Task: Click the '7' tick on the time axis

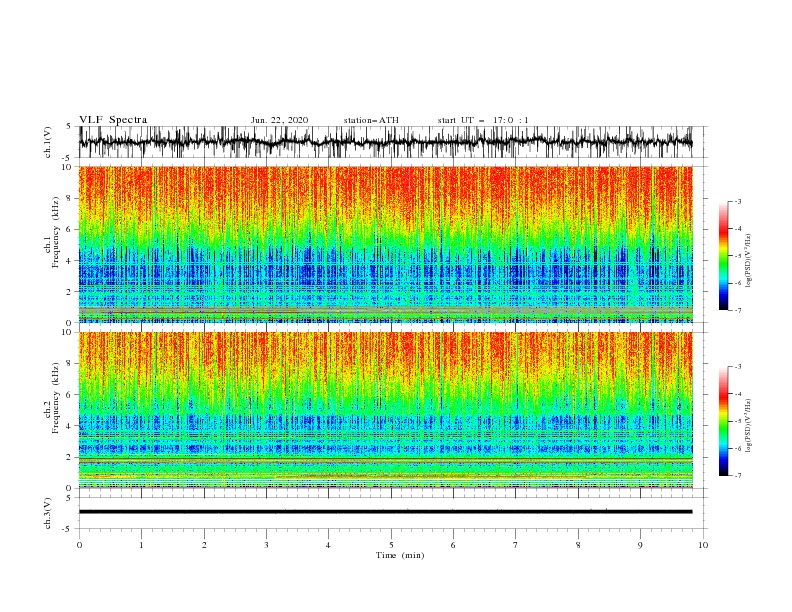Action: tap(516, 545)
